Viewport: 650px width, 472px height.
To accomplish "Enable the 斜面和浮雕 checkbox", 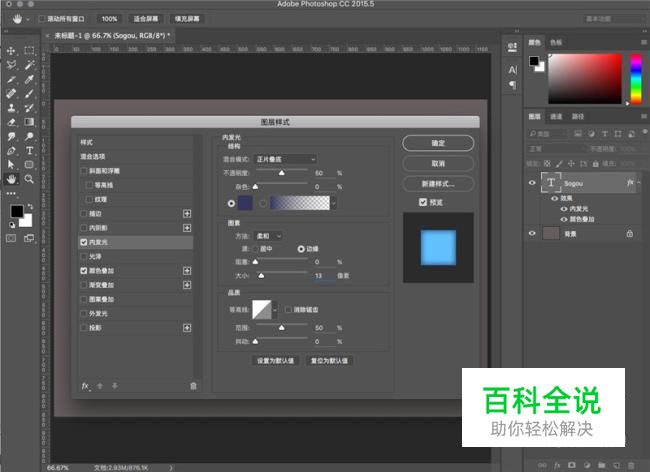I will [x=84, y=171].
